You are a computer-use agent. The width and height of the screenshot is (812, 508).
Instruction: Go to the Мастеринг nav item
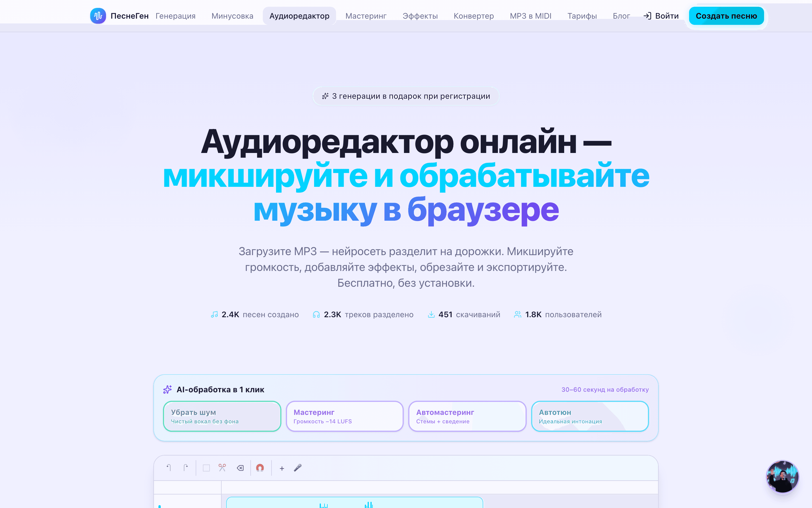click(x=366, y=16)
